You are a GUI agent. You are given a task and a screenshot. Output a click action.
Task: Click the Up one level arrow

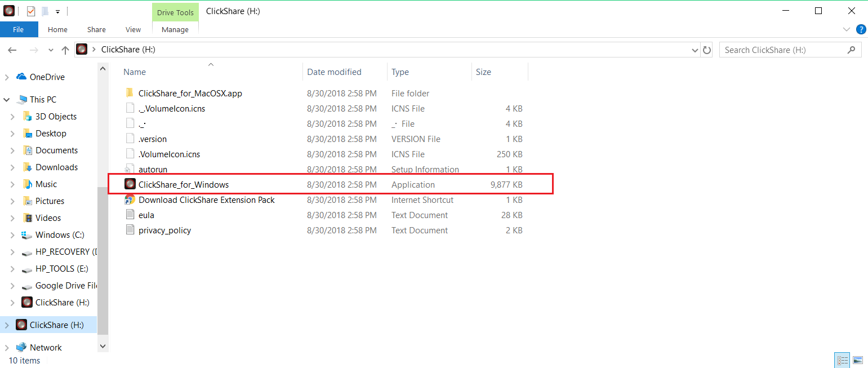[x=65, y=50]
